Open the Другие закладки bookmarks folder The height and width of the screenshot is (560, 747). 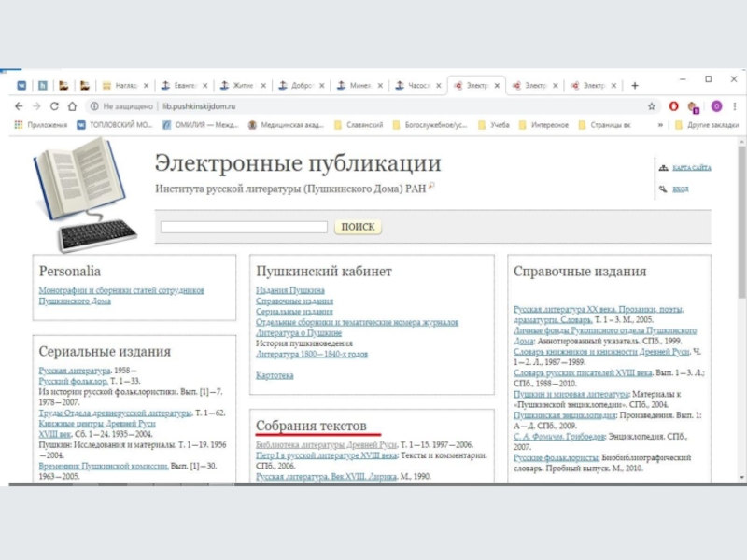click(x=707, y=125)
